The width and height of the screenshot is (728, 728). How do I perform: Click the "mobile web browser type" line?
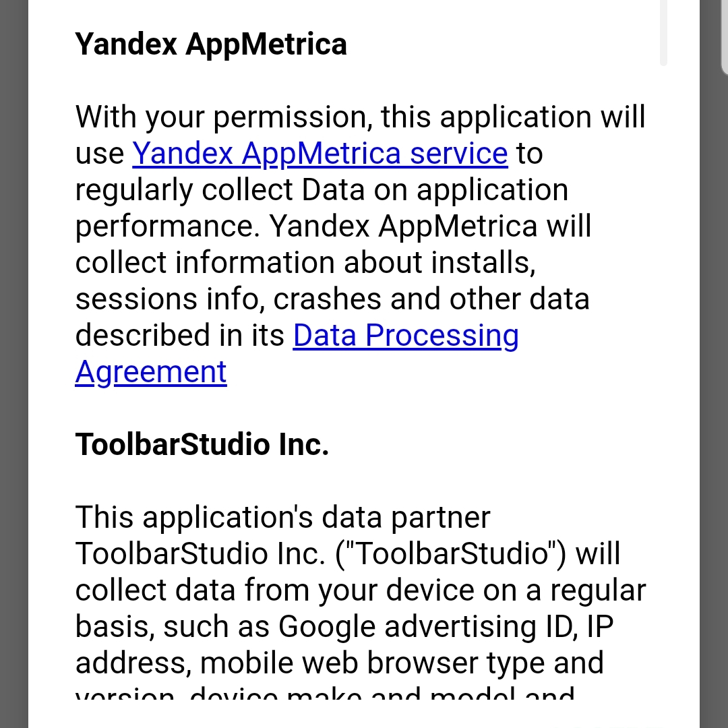339,663
